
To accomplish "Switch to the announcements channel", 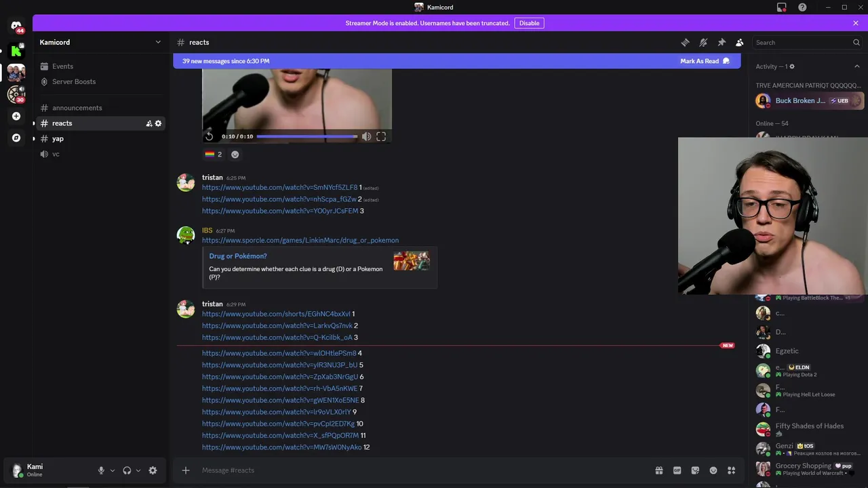I will click(x=101, y=108).
